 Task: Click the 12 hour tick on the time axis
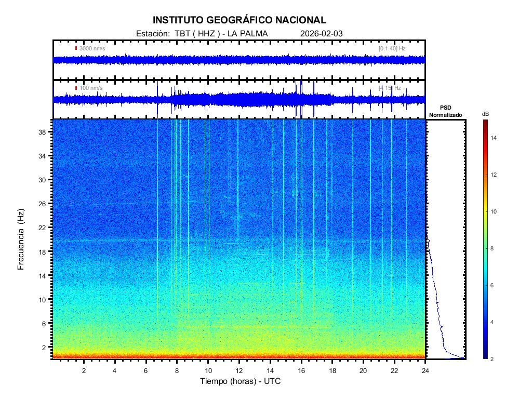239,370
